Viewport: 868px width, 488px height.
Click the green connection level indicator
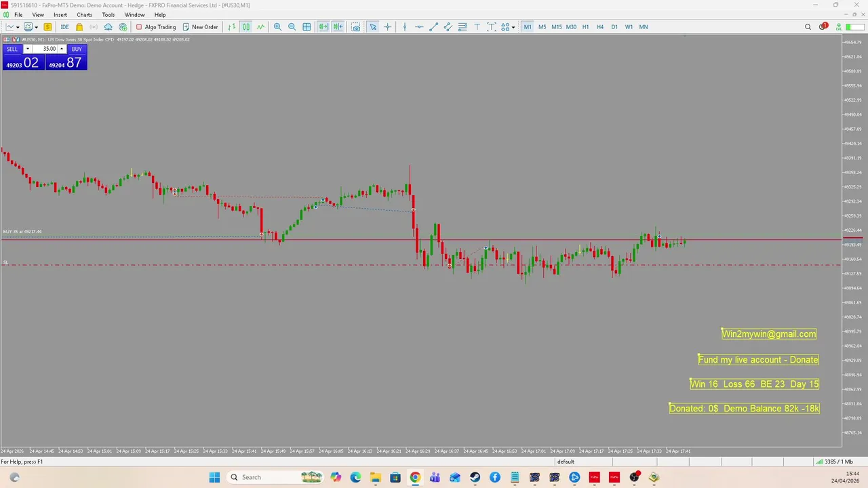(x=839, y=27)
